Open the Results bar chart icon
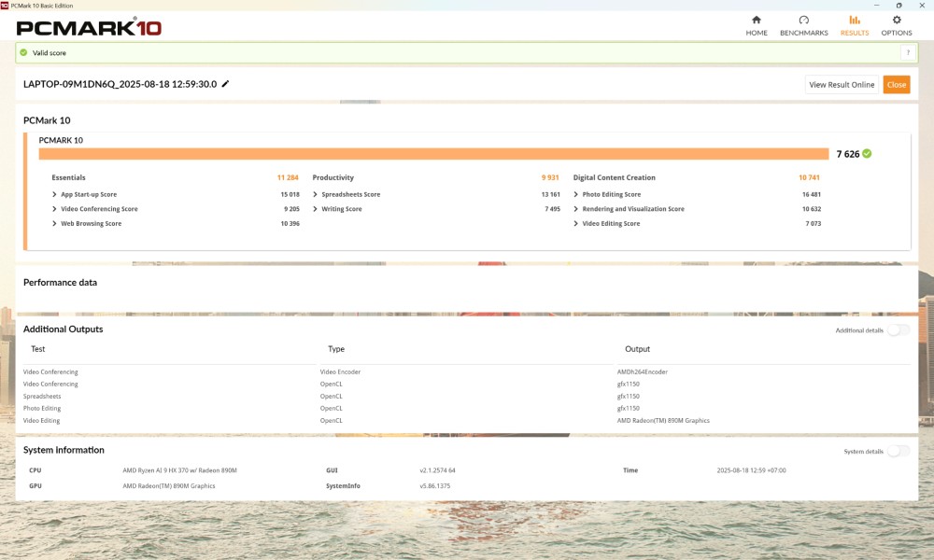This screenshot has height=560, width=934. point(855,20)
